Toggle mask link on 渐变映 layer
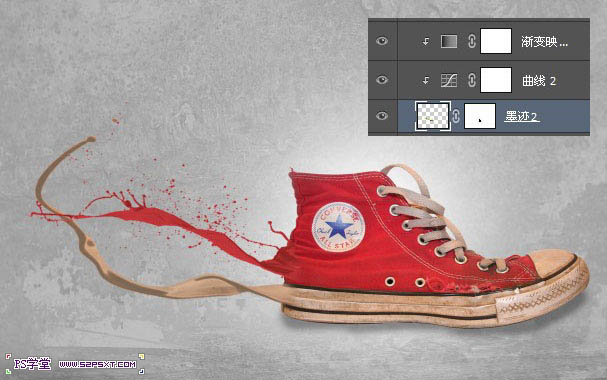The width and height of the screenshot is (607, 380). [x=472, y=41]
